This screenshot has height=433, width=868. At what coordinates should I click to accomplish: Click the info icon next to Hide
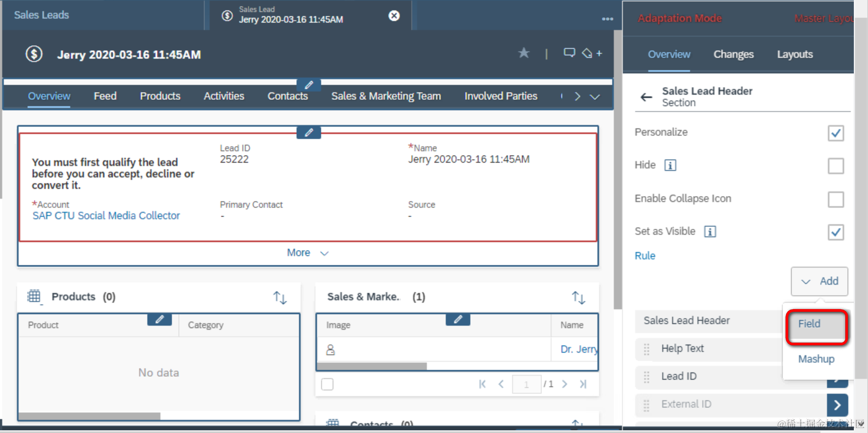670,165
